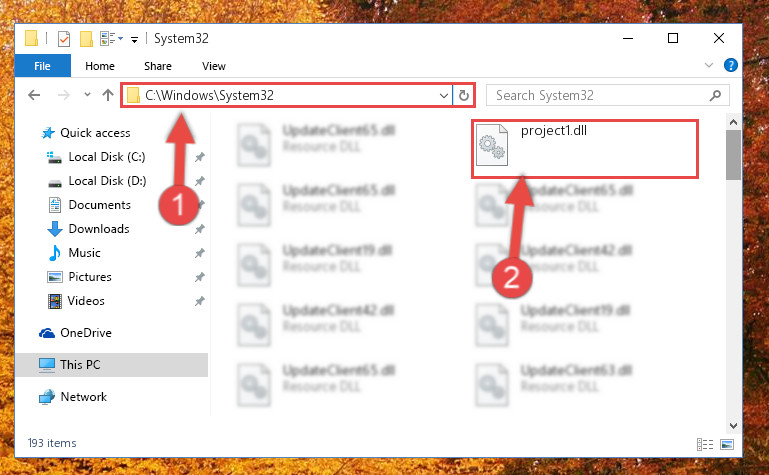Toggle the pin beside Videos
The image size is (769, 475).
(200, 301)
